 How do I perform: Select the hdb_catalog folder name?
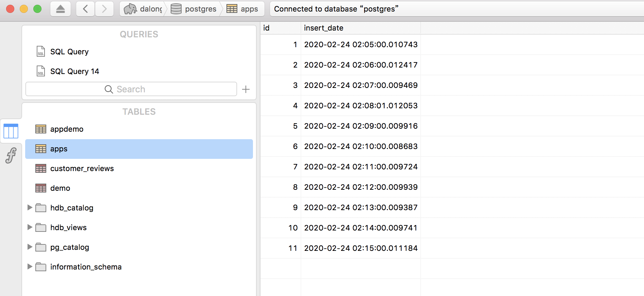coord(72,208)
